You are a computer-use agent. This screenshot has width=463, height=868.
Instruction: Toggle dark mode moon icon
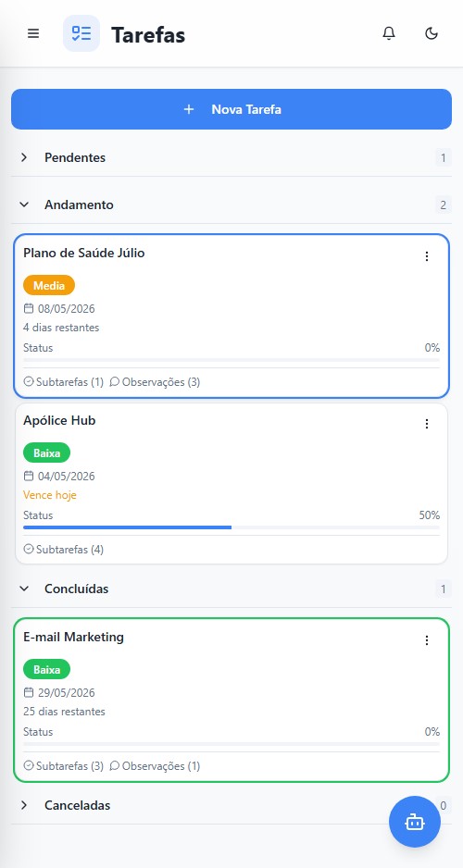point(432,33)
